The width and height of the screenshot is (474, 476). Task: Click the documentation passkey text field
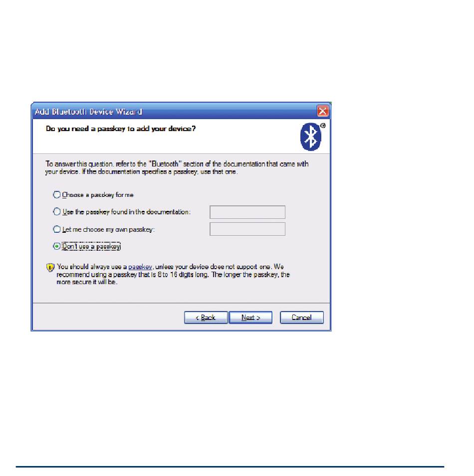point(247,212)
